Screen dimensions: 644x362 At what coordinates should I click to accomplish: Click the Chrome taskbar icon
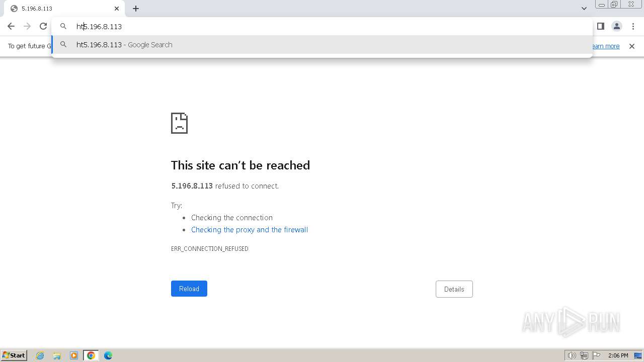click(91, 355)
